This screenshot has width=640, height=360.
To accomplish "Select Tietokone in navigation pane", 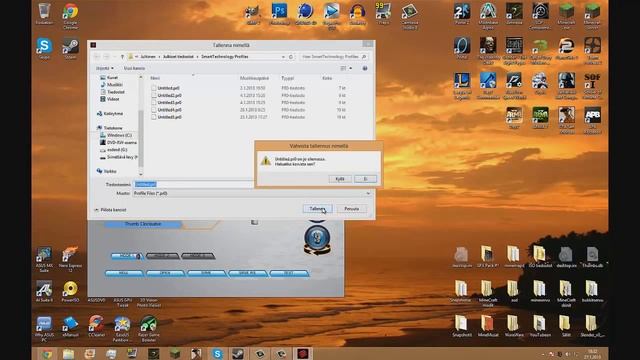I will coord(110,128).
